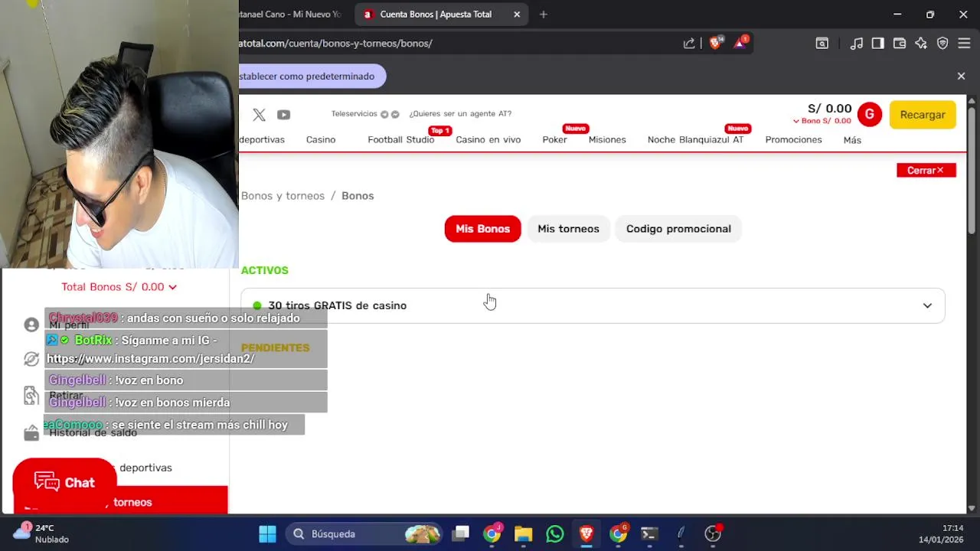Viewport: 980px width, 551px height.
Task: Open the Leo AI sparkle icon
Action: coord(921,44)
